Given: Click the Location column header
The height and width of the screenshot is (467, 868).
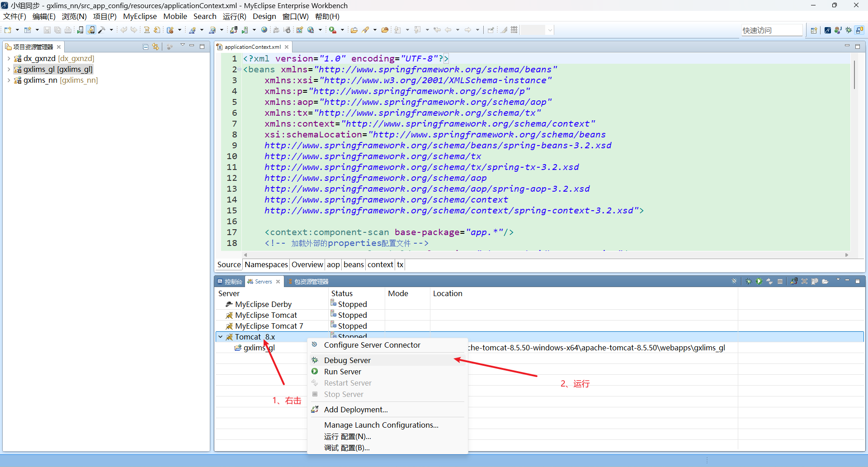Looking at the screenshot, I should (x=583, y=293).
